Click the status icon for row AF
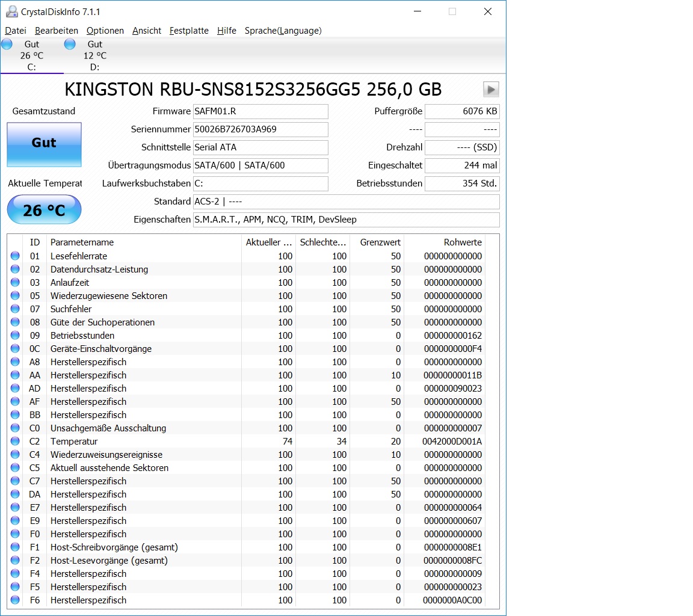Image resolution: width=693 pixels, height=616 pixels. [x=15, y=401]
